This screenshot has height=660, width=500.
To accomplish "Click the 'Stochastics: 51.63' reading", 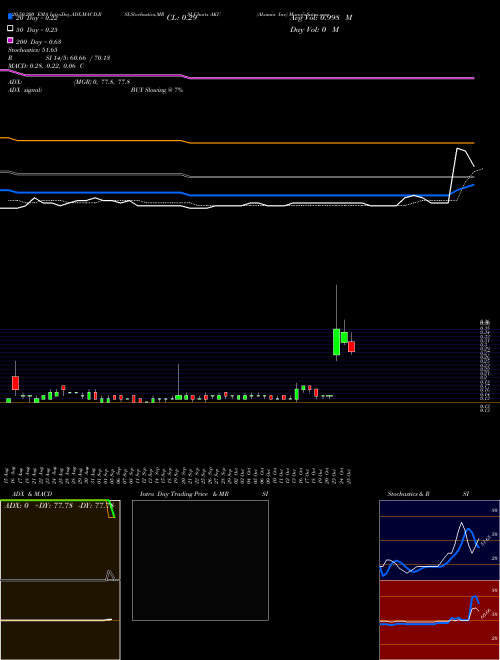I will 32,50.
